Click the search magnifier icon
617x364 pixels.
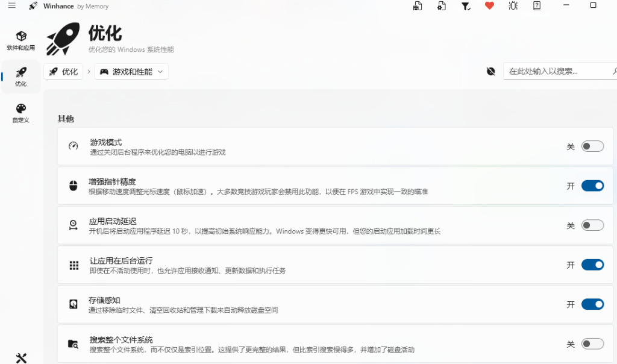click(x=614, y=71)
